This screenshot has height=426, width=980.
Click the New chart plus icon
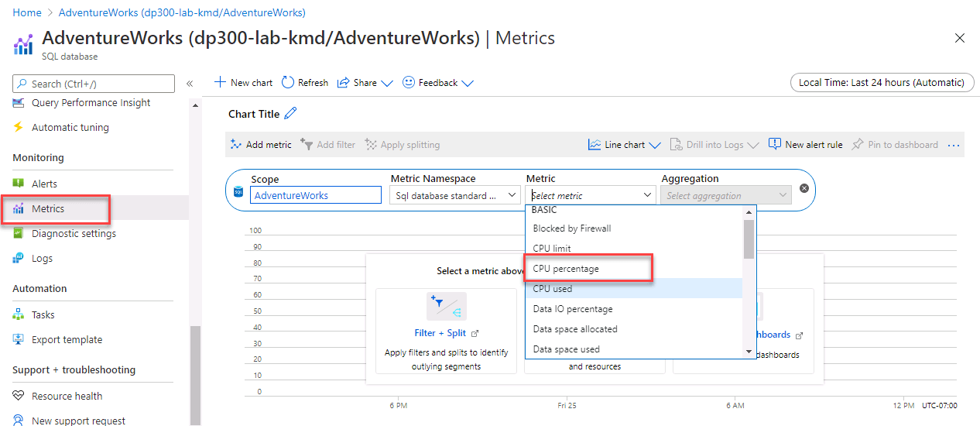tap(220, 83)
